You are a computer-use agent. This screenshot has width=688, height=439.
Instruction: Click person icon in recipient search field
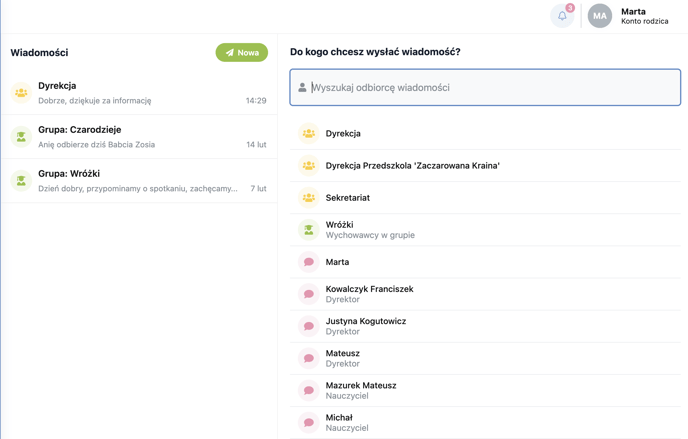click(x=302, y=87)
